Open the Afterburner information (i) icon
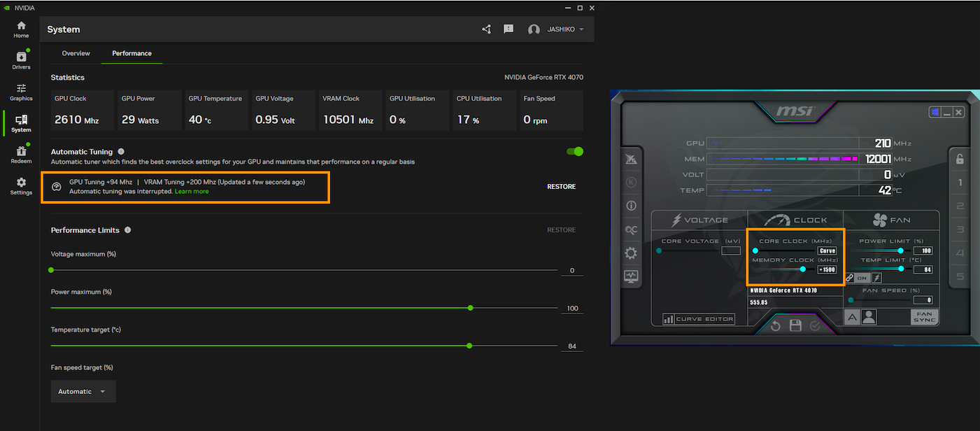This screenshot has height=431, width=980. tap(631, 206)
